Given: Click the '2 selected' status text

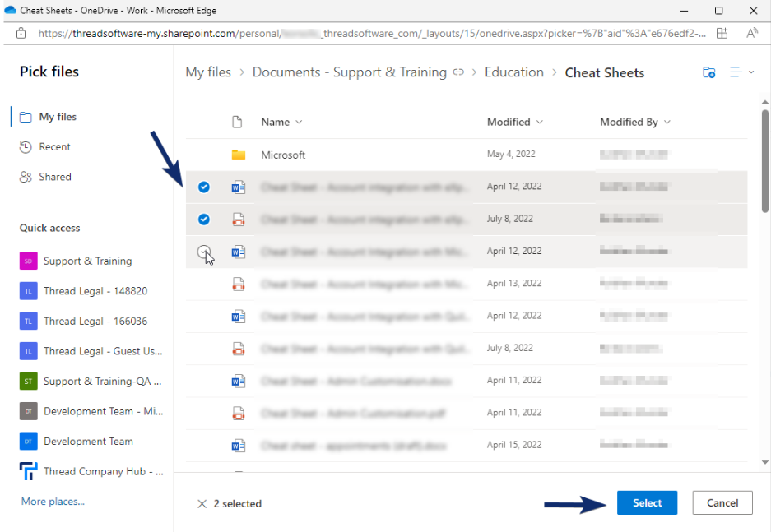Looking at the screenshot, I should (x=238, y=504).
